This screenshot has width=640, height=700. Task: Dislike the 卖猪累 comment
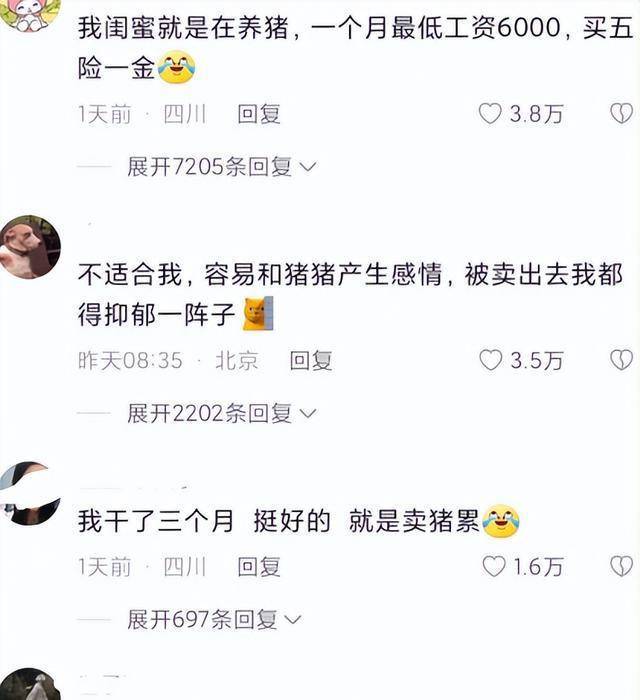tap(621, 567)
